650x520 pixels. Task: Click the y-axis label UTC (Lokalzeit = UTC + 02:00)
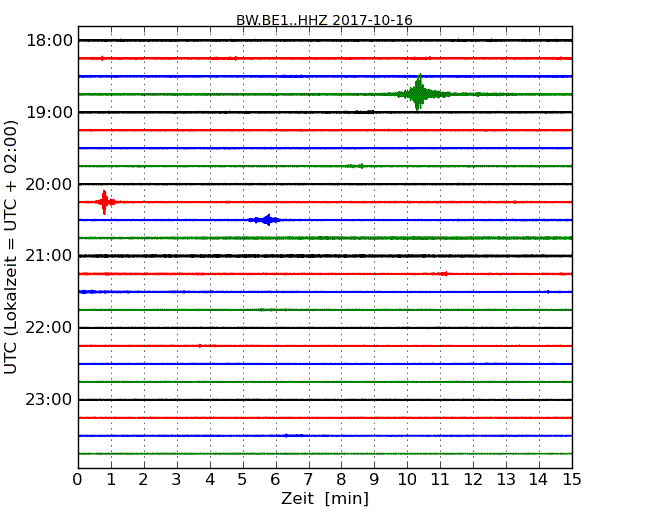[11, 247]
